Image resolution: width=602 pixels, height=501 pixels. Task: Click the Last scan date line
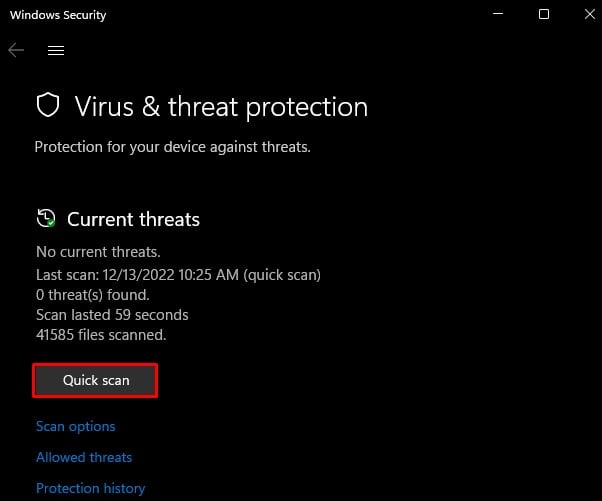(x=178, y=273)
